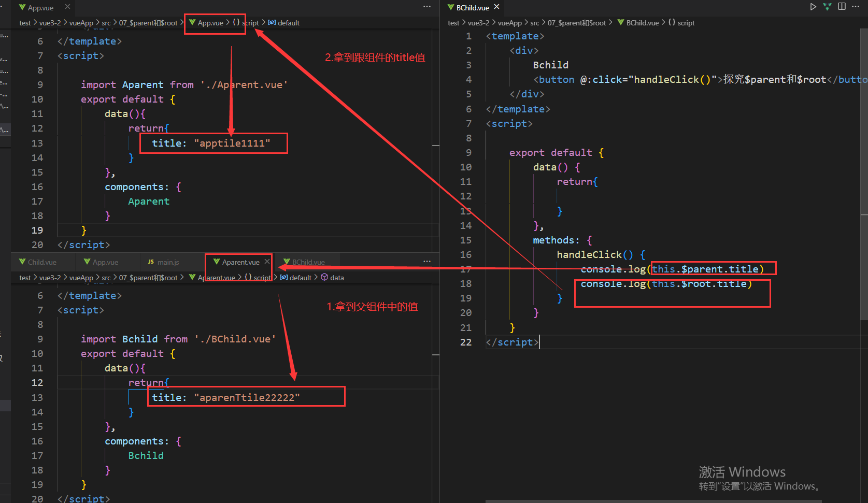
Task: Click the cube icon beside 'data' breadcrumb
Action: (x=324, y=277)
